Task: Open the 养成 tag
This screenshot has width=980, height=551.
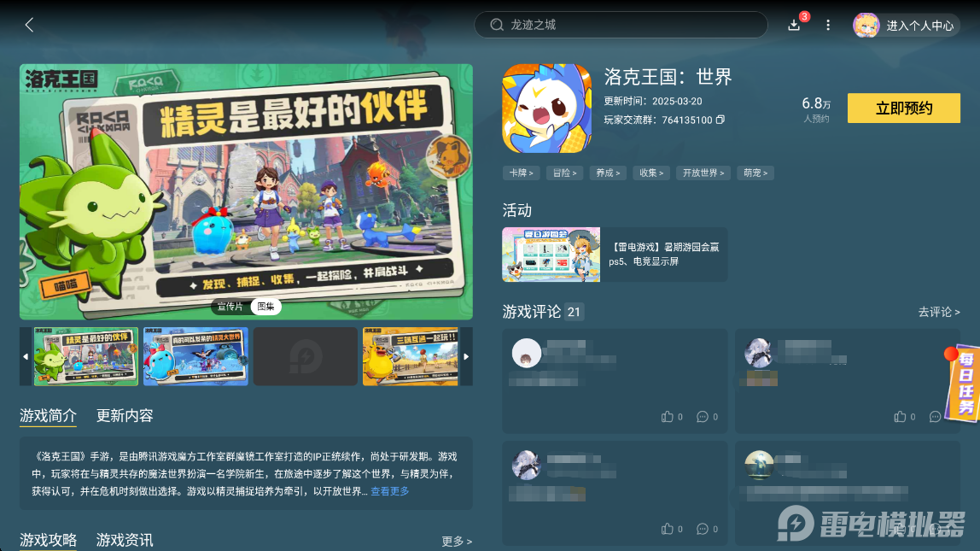Action: click(608, 173)
